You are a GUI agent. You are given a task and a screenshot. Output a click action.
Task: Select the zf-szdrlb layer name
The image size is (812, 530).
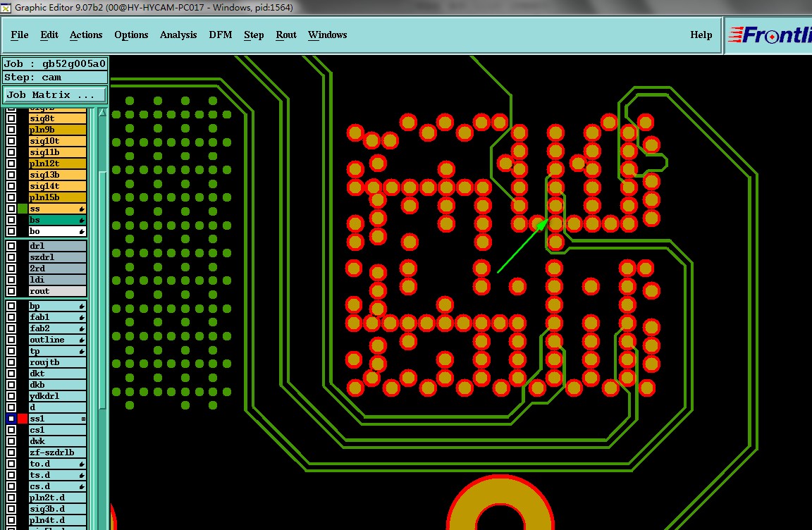click(58, 452)
